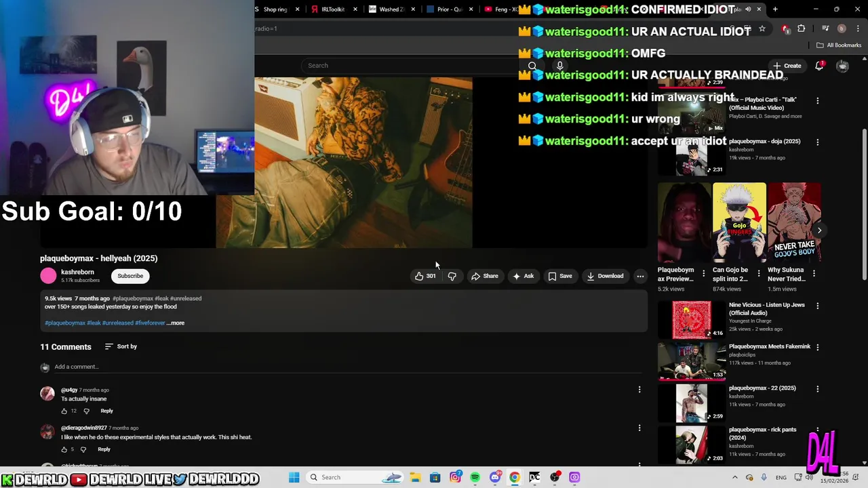The image size is (868, 488).
Task: Click the Ask button under the video
Action: 524,276
